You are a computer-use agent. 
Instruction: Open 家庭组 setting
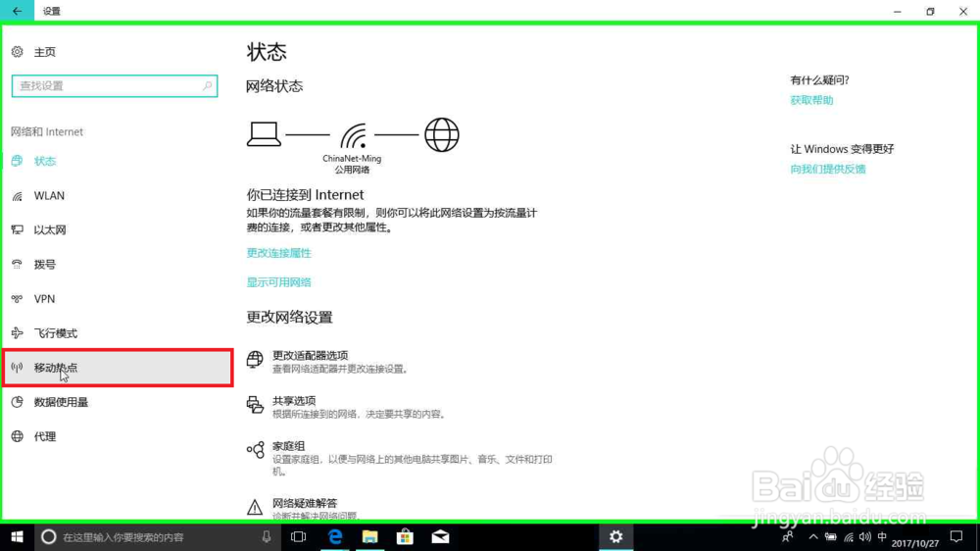click(x=400, y=457)
